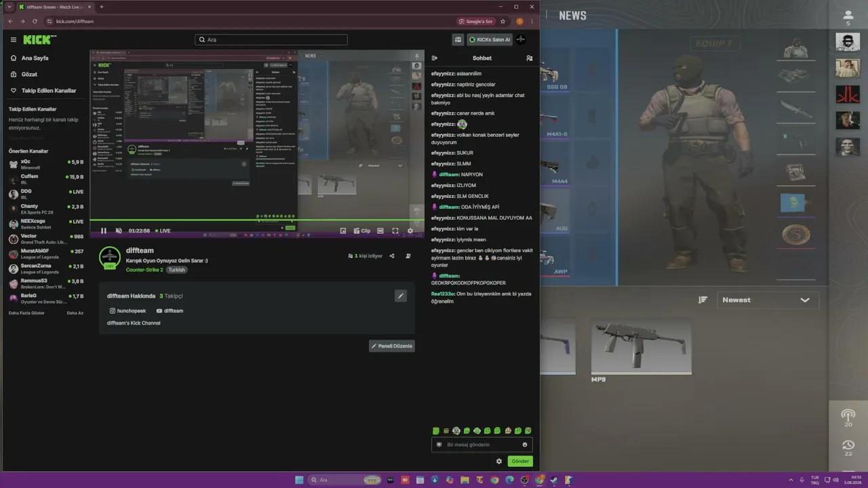Open the emoji picker in chat input
The height and width of the screenshot is (488, 868).
click(x=525, y=445)
